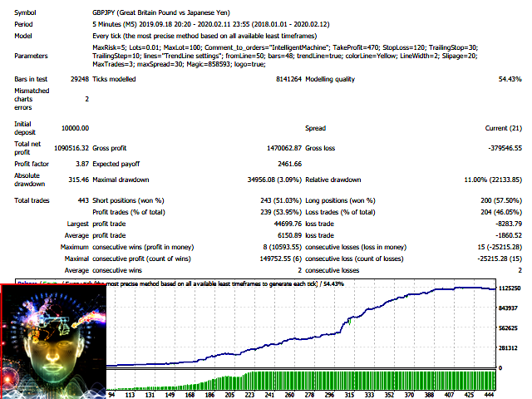Viewport: 532px width, 399px height.
Task: Select the Total trades value 443
Action: (x=83, y=200)
